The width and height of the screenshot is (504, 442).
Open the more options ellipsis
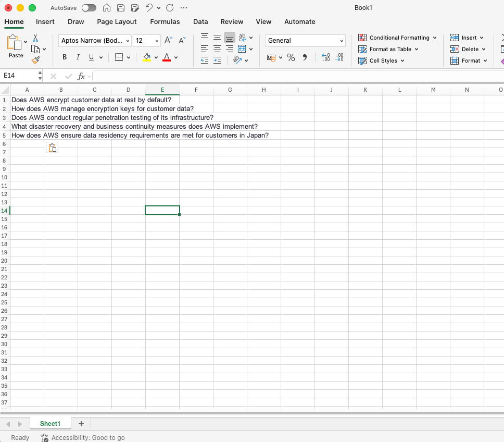click(x=184, y=8)
